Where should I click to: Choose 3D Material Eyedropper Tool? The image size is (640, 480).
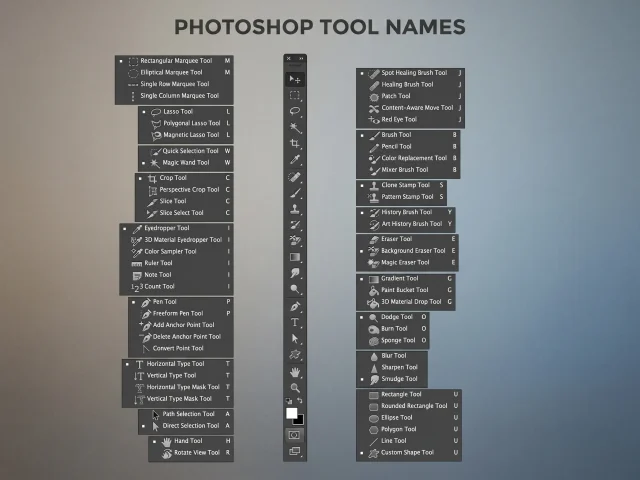pos(176,240)
